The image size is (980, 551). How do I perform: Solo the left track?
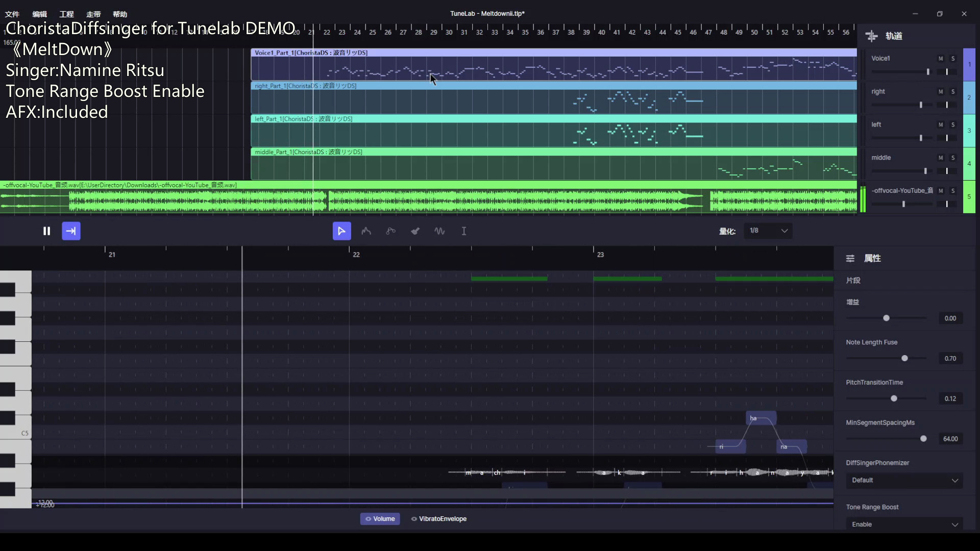point(952,125)
